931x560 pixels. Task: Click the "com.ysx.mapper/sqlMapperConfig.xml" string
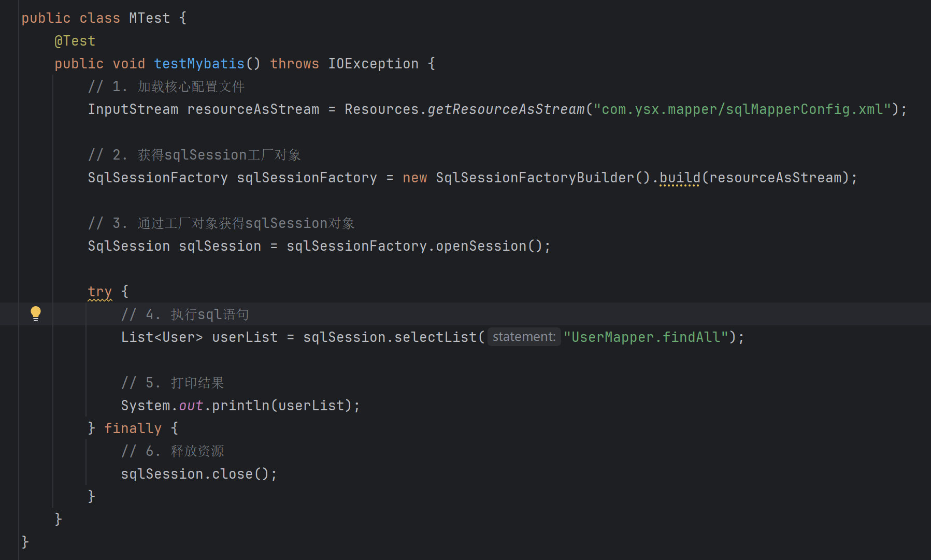pos(742,109)
